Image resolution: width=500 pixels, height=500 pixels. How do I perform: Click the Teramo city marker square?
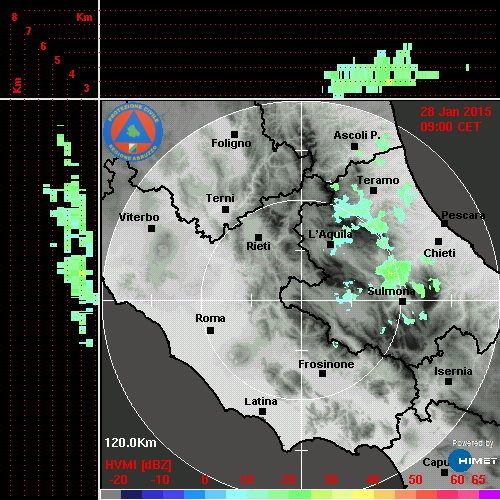point(373,190)
